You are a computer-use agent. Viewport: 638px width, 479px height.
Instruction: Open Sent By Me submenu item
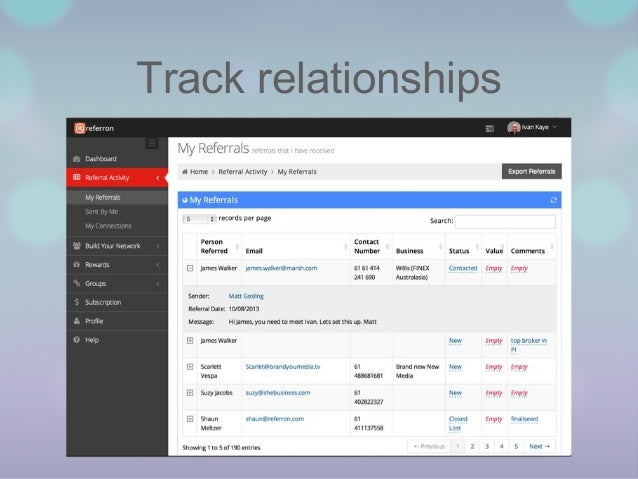[x=102, y=212]
